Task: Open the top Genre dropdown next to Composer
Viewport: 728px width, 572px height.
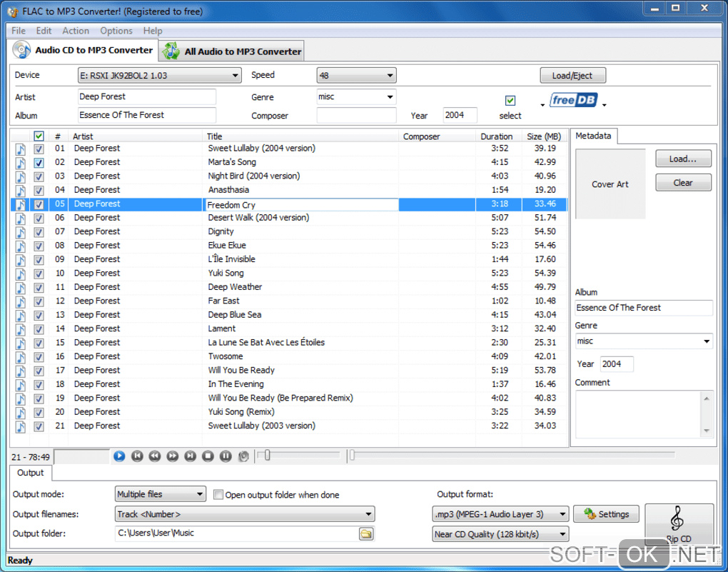Action: coord(356,96)
